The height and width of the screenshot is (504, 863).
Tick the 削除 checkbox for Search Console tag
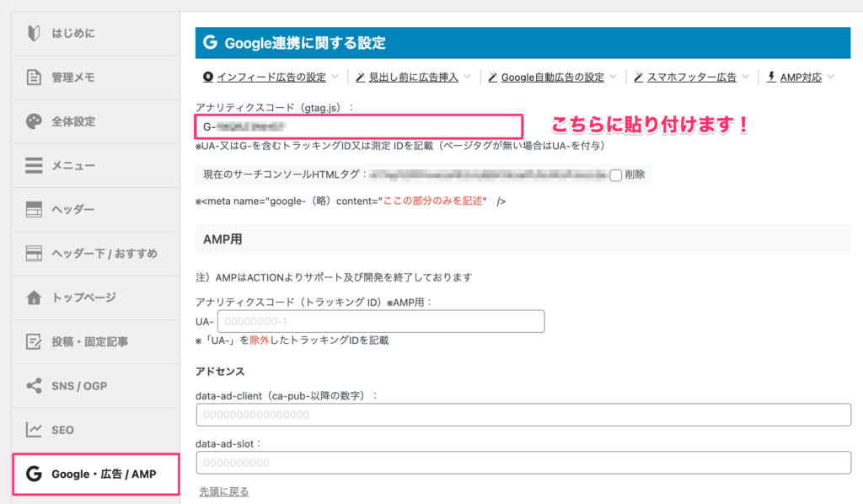[615, 175]
